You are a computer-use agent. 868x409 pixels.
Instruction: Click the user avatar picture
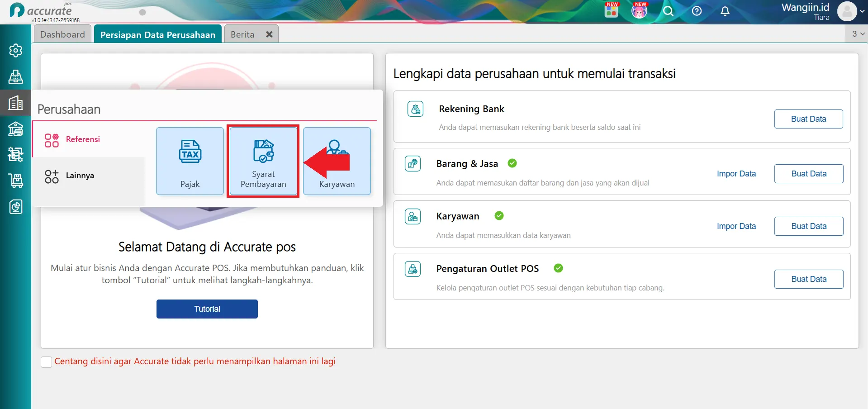click(847, 11)
